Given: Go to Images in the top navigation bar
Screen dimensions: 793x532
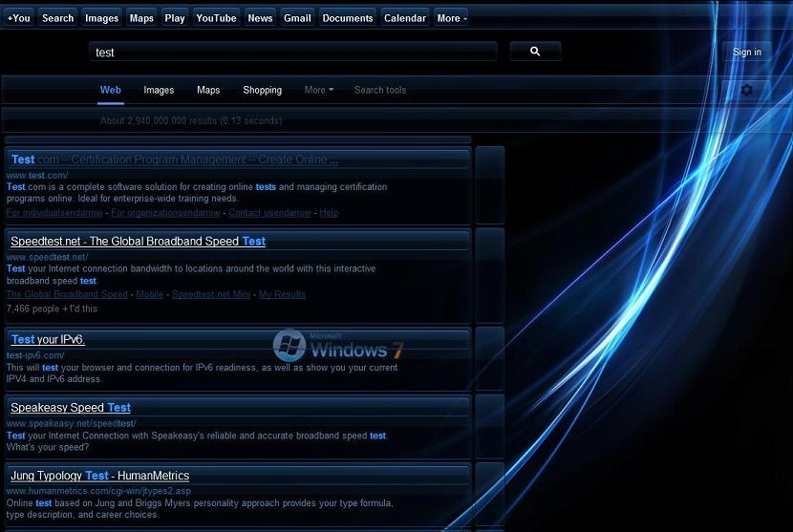Looking at the screenshot, I should 101,18.
